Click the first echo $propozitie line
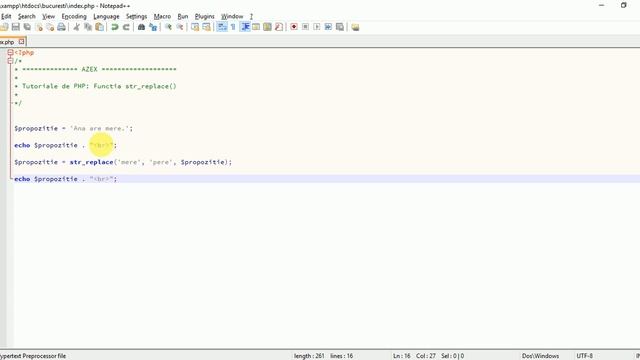 click(66, 145)
